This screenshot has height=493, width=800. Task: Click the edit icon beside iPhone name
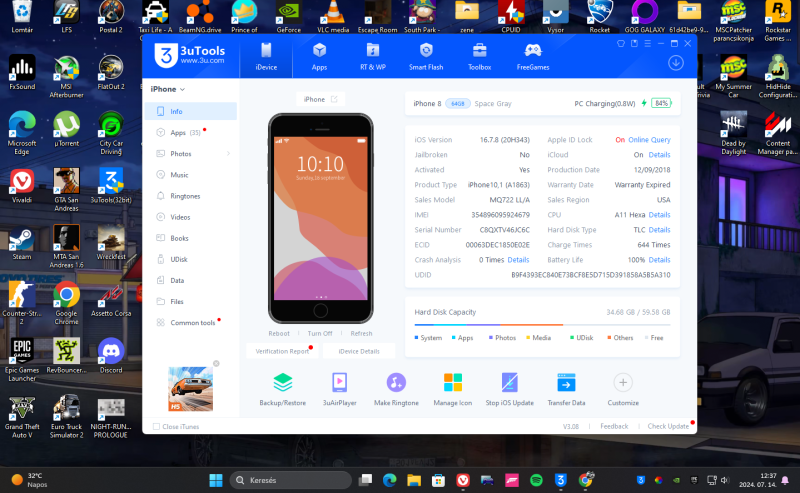334,99
